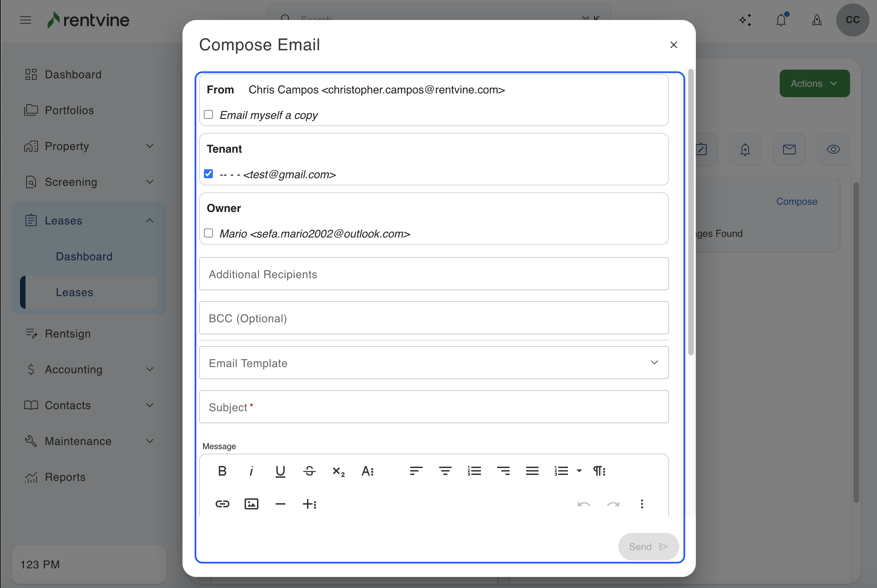Open the ordered list style dropdown arrow
The height and width of the screenshot is (588, 877).
pos(579,471)
